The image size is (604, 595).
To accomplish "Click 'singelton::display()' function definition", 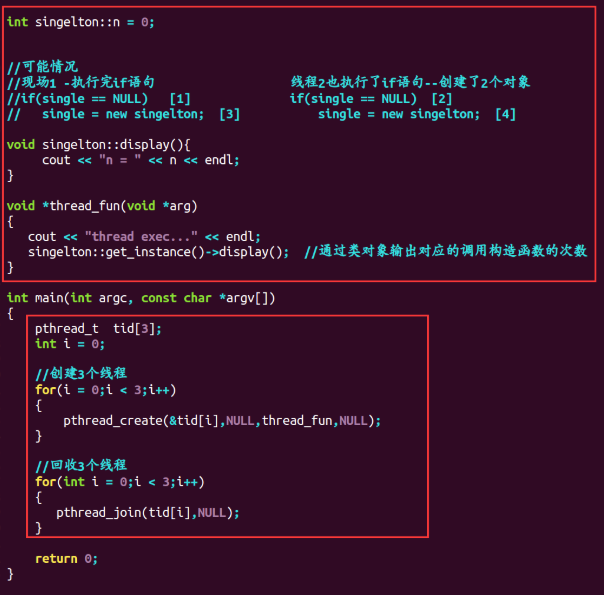I will pyautogui.click(x=112, y=145).
